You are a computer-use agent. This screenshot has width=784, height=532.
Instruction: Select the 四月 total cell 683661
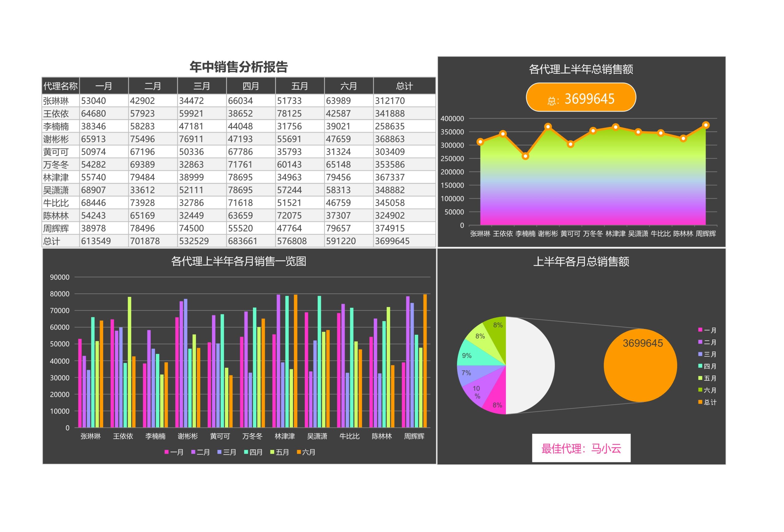[251, 241]
